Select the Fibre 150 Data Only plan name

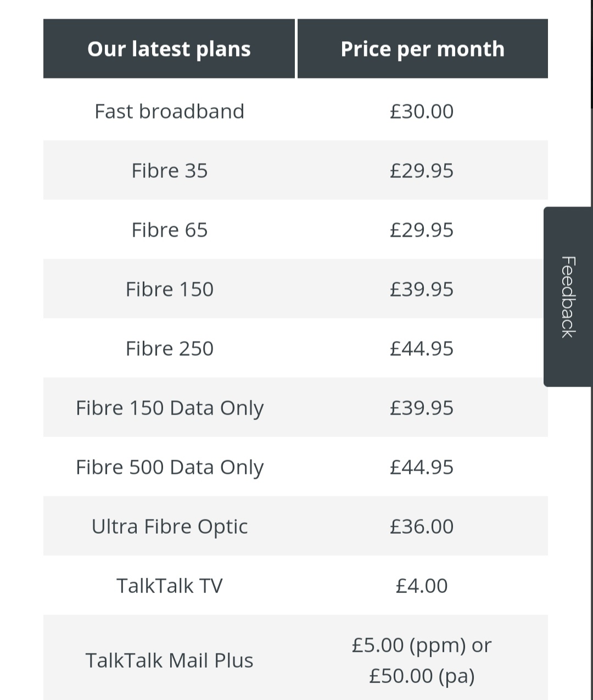[x=169, y=408]
